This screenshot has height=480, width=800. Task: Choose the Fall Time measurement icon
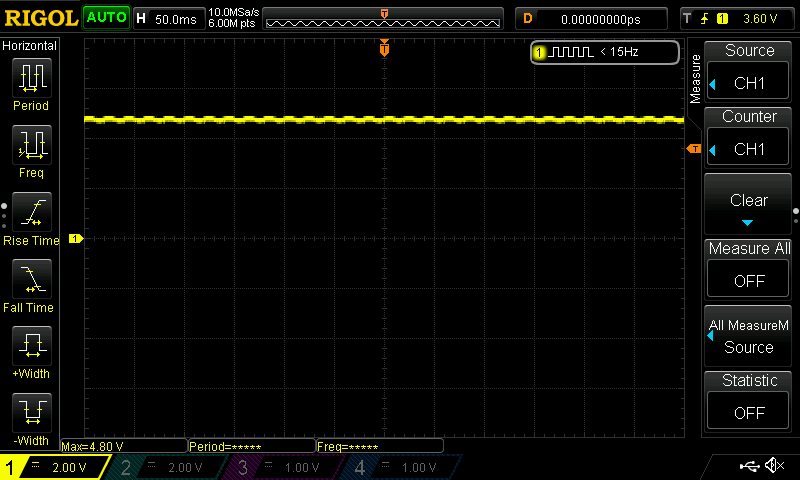[30, 281]
